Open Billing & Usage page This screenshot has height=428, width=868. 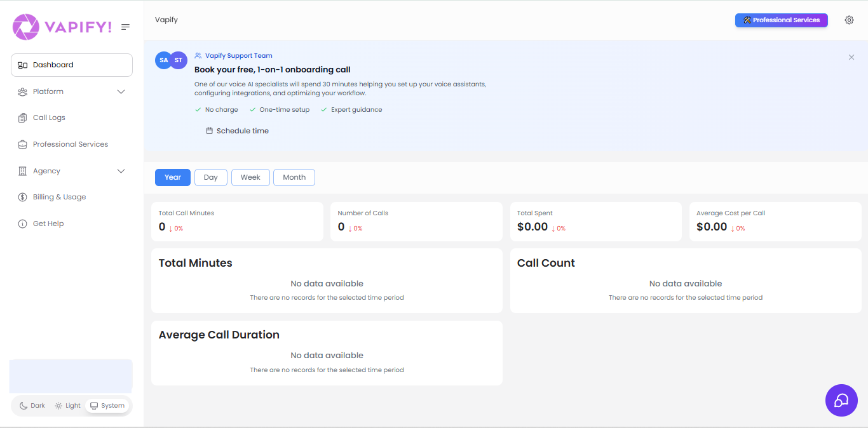point(72,197)
